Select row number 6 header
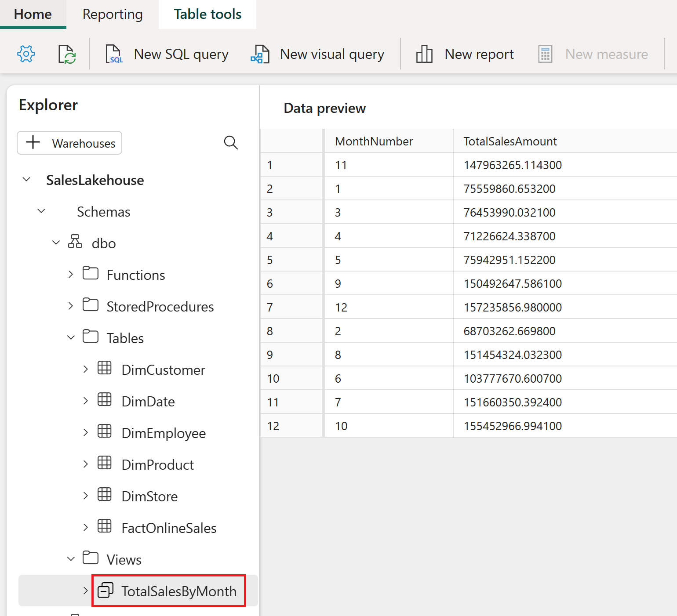 click(291, 283)
